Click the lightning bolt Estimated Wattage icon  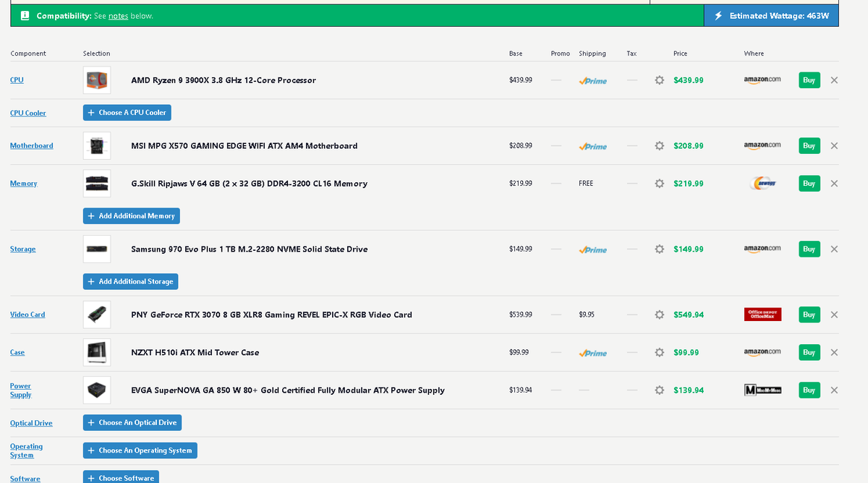point(718,16)
